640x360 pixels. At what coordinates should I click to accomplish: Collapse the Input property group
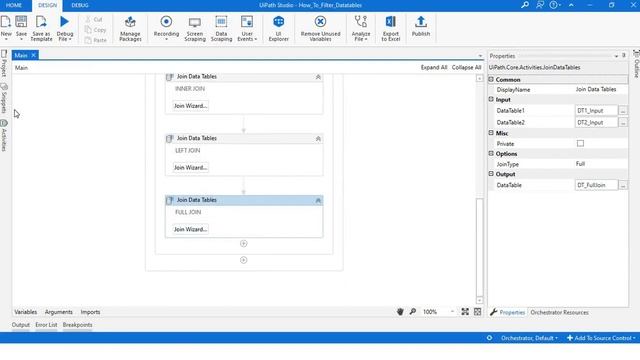491,99
